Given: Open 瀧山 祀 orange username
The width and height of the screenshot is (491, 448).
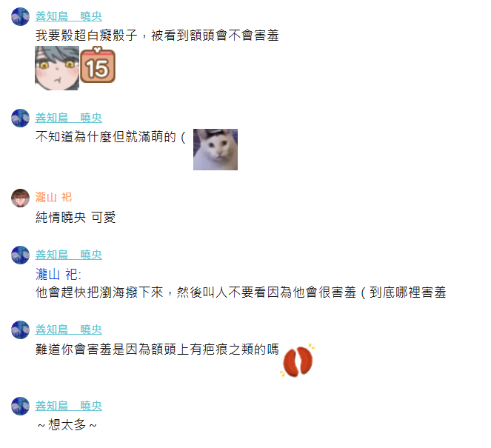Looking at the screenshot, I should point(53,197).
